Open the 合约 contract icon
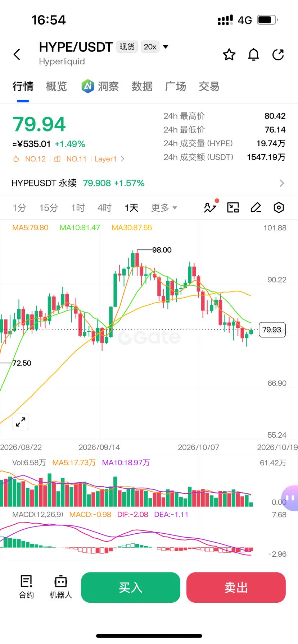This screenshot has width=298, height=644. (26, 587)
